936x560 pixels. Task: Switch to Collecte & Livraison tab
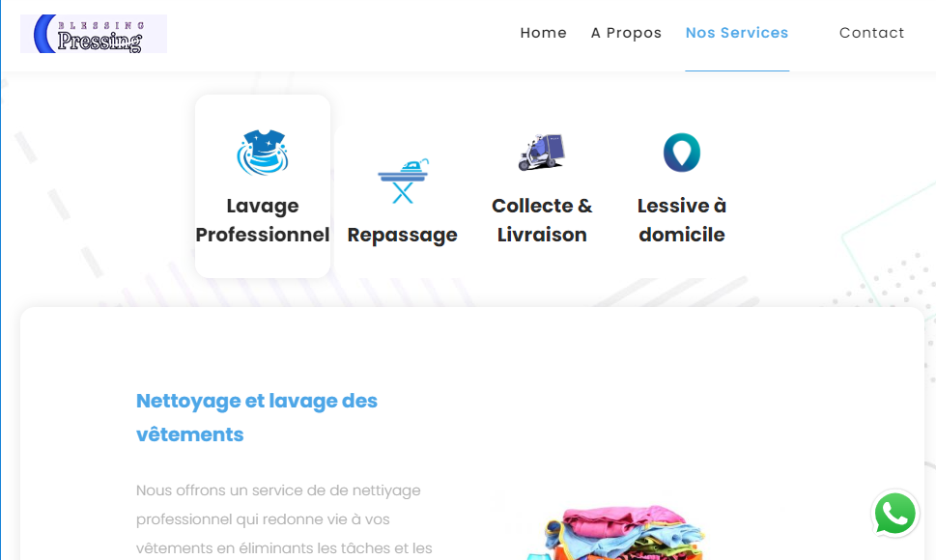542,220
